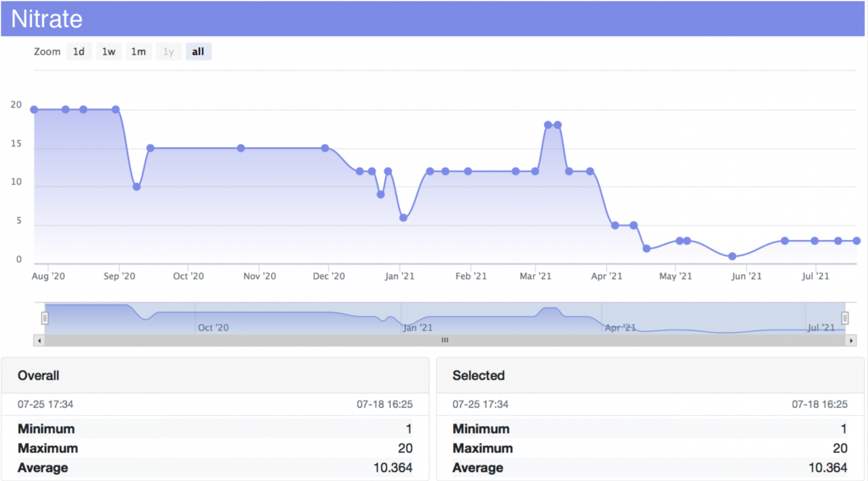Set zoom range to 1d

click(79, 51)
